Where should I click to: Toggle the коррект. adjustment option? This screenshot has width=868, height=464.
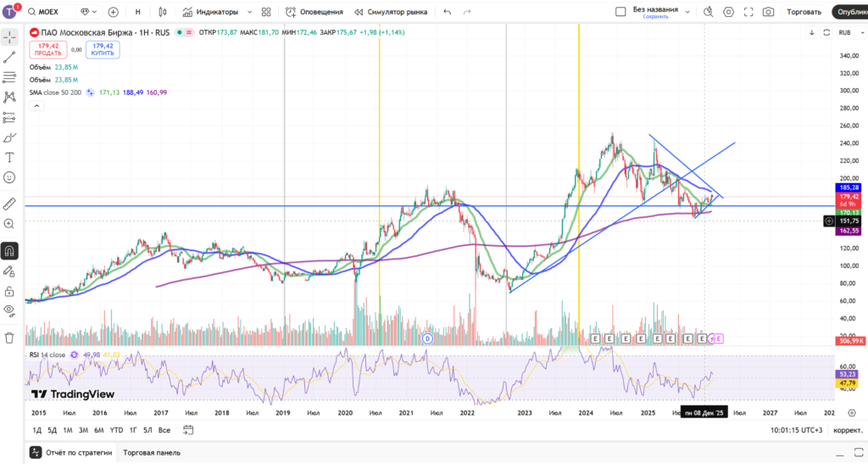point(848,430)
